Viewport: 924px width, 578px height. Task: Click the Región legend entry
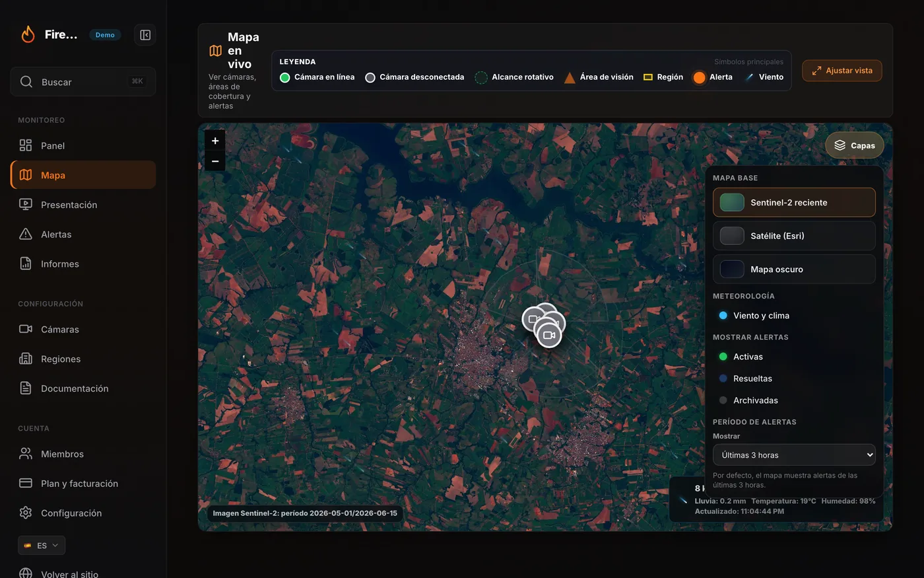tap(663, 77)
